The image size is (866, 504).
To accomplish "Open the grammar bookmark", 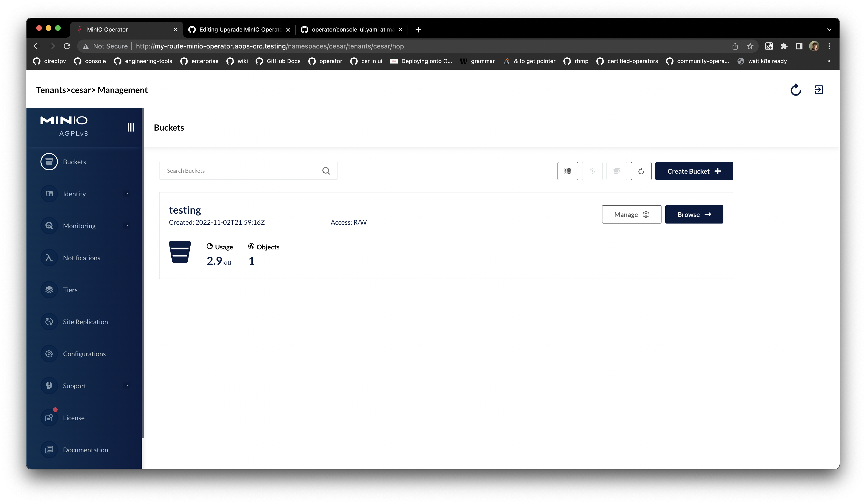I will click(x=477, y=61).
